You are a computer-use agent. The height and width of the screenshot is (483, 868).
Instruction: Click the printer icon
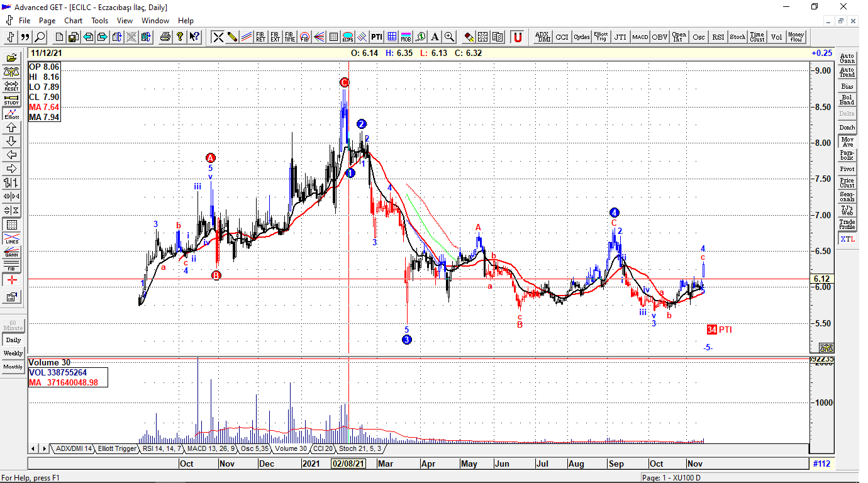pos(165,37)
